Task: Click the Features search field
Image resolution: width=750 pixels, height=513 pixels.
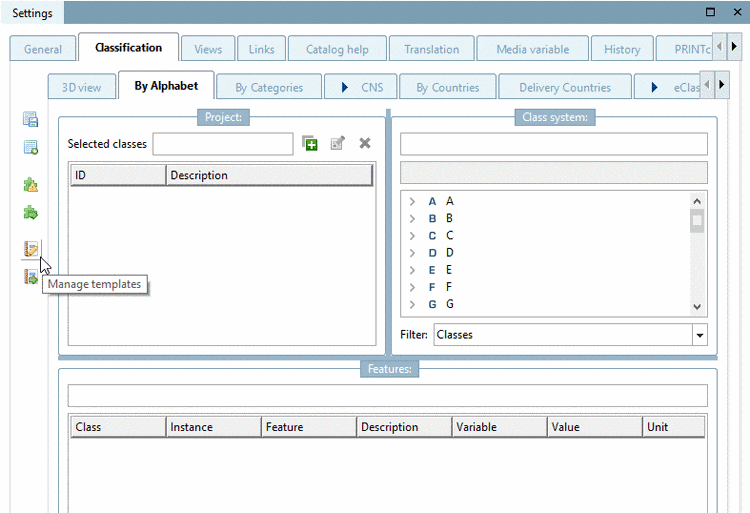Action: click(387, 395)
